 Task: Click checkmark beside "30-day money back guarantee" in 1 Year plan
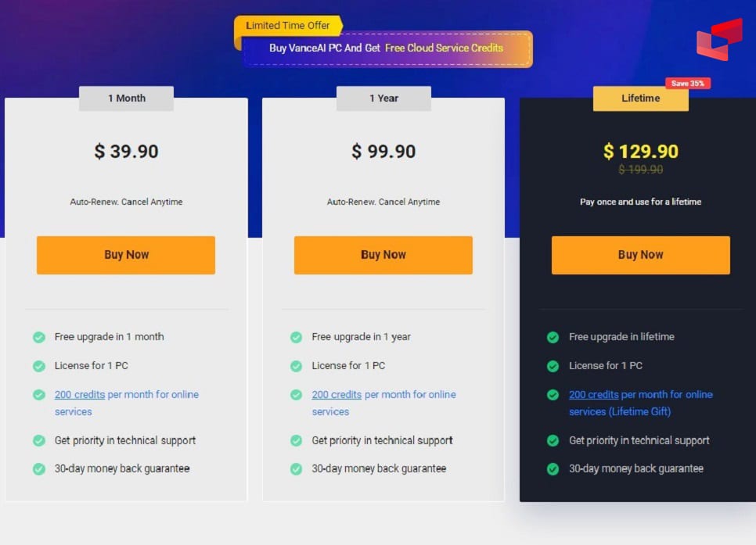pyautogui.click(x=297, y=468)
